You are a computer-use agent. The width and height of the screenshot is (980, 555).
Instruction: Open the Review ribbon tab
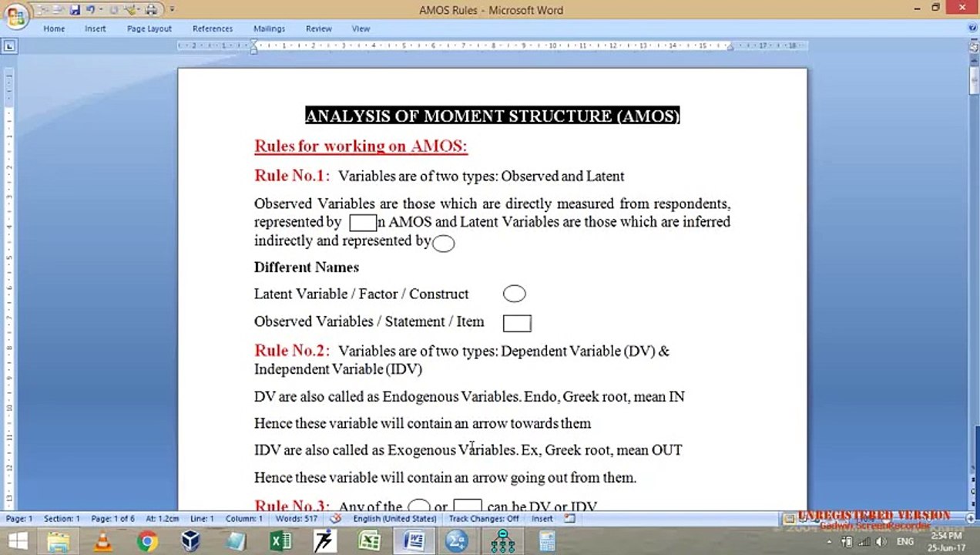pyautogui.click(x=319, y=29)
